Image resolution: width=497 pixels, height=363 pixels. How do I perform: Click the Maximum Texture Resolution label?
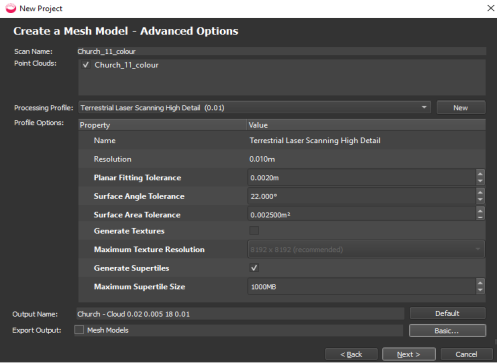coord(149,249)
